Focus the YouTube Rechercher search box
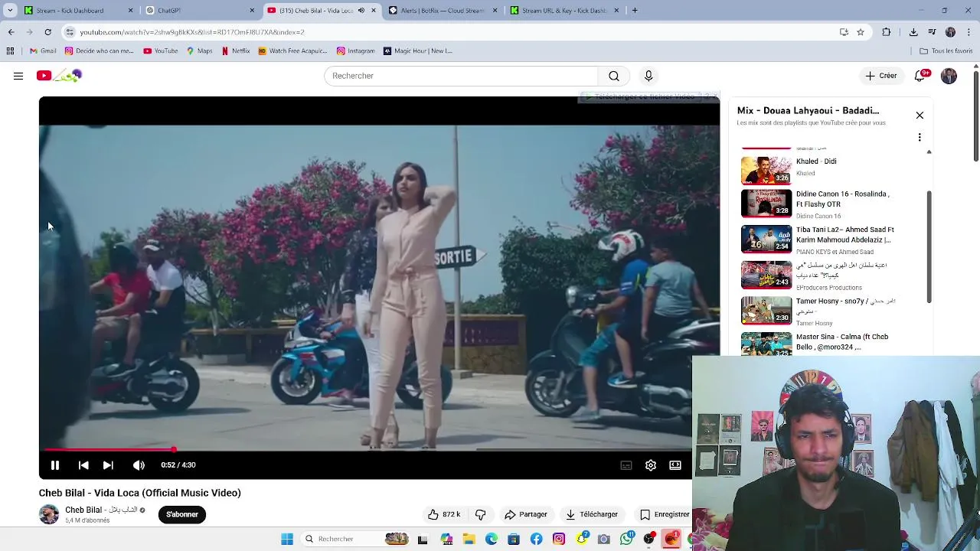 pos(461,76)
